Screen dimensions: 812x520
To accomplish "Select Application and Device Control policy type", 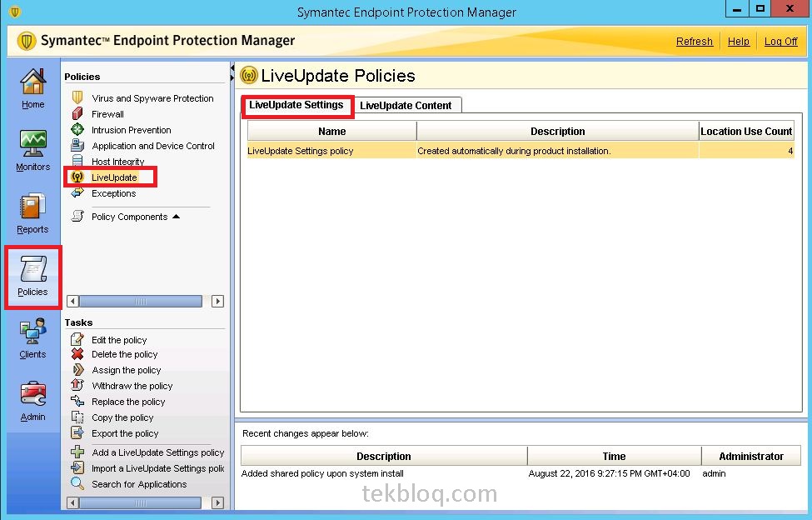I will [152, 146].
